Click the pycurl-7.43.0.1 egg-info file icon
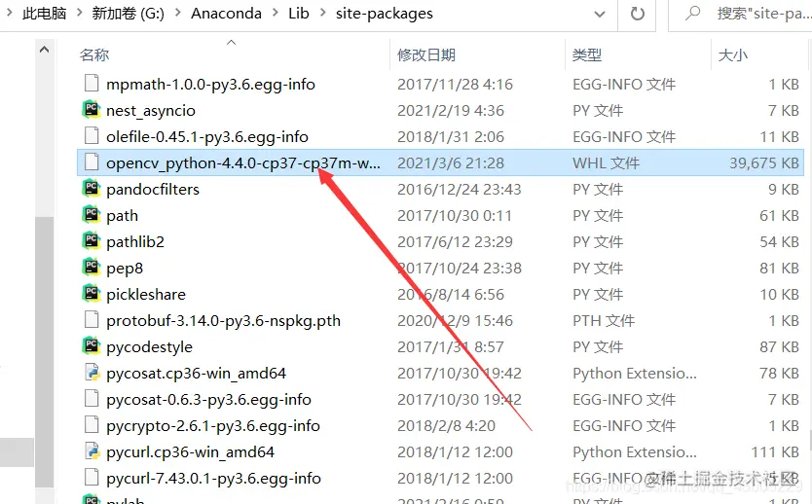 [x=92, y=478]
